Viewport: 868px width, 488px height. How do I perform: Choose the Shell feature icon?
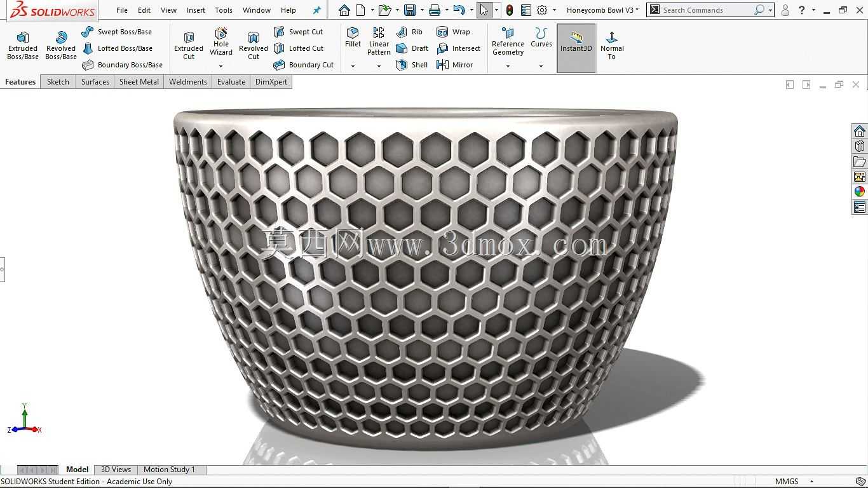[x=402, y=65]
